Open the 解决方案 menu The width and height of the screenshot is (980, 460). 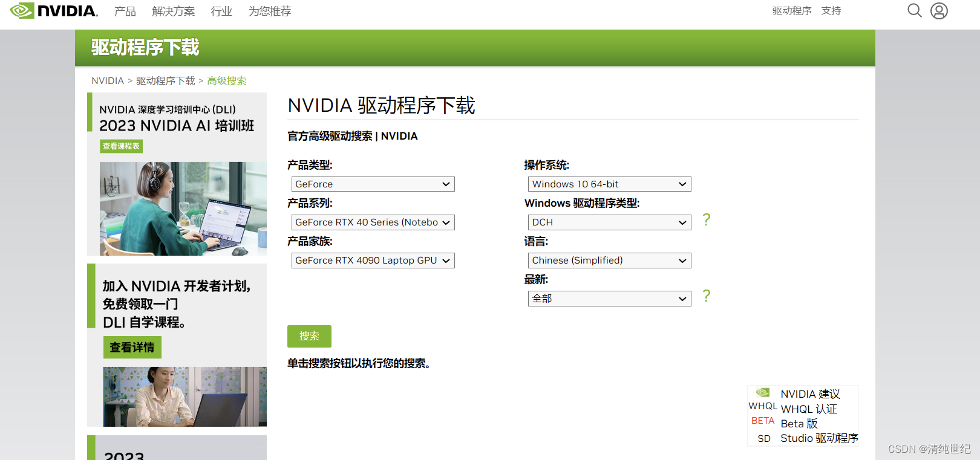174,11
